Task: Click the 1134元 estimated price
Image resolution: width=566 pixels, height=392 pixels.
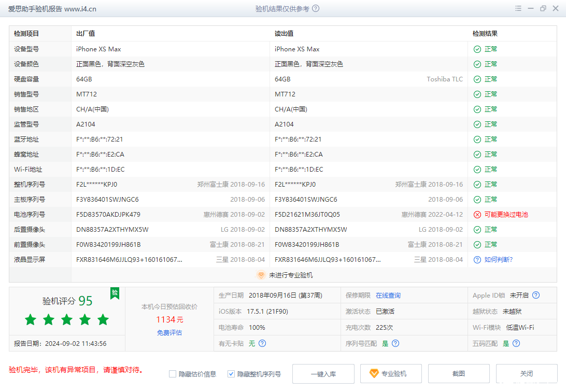Action: pos(169,319)
